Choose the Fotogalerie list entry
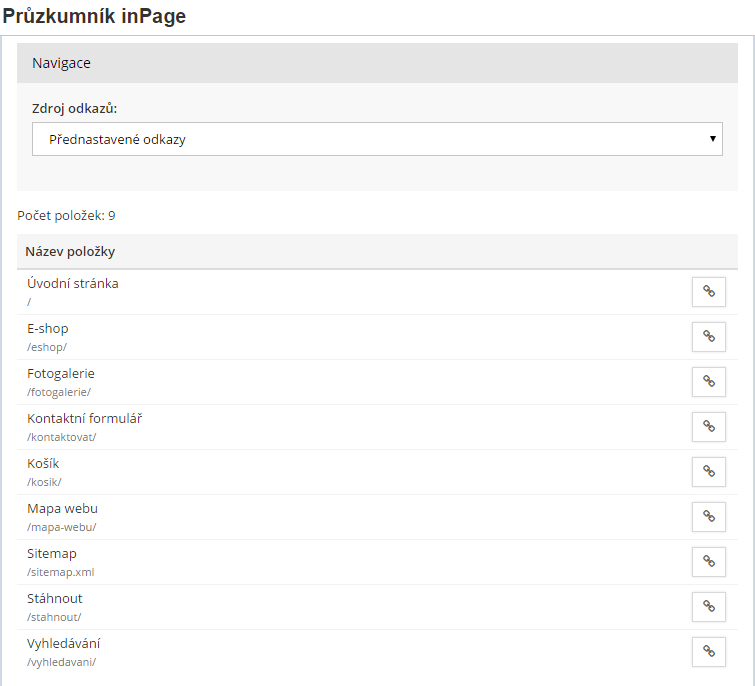 point(61,373)
